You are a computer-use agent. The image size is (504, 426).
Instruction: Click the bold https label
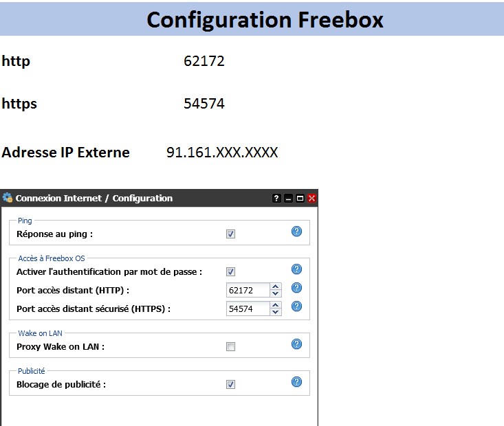tap(19, 104)
